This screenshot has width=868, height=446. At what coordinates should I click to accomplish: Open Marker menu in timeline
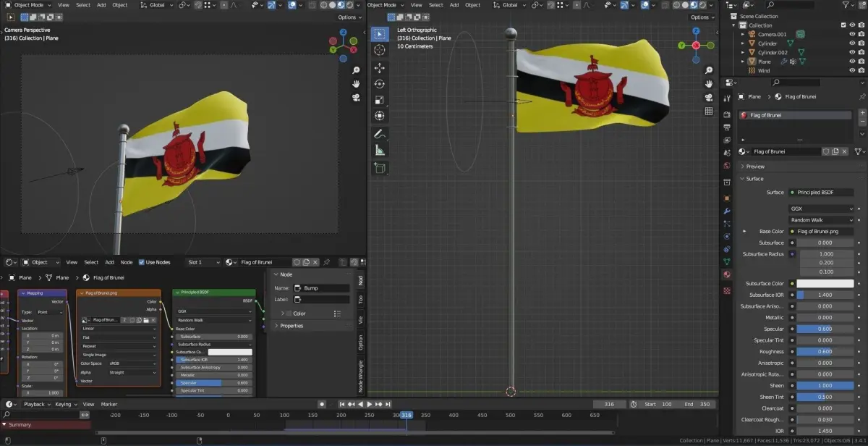pos(109,404)
